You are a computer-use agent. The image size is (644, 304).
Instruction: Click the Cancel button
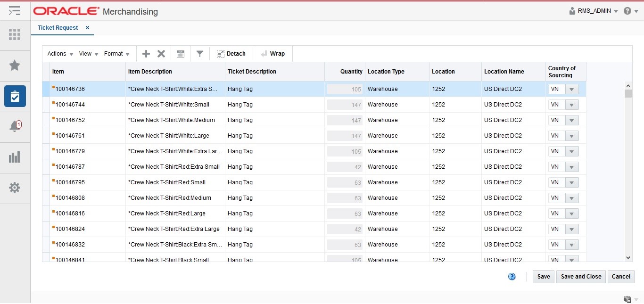[x=621, y=277]
